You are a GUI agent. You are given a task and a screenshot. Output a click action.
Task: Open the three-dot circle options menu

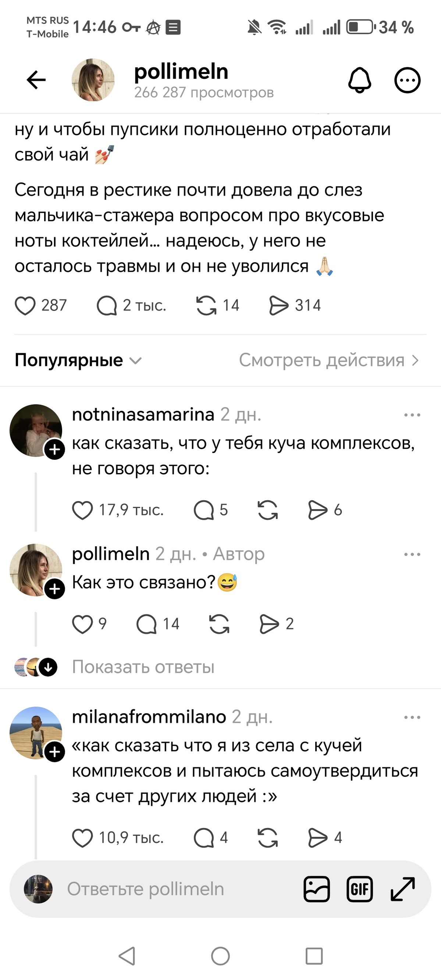tap(407, 80)
